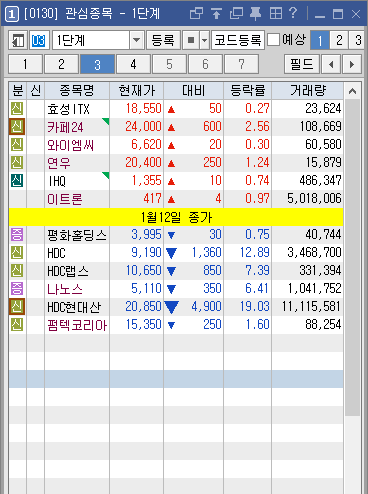
Task: Select the stock 펌텍코리아
Action: [77, 325]
